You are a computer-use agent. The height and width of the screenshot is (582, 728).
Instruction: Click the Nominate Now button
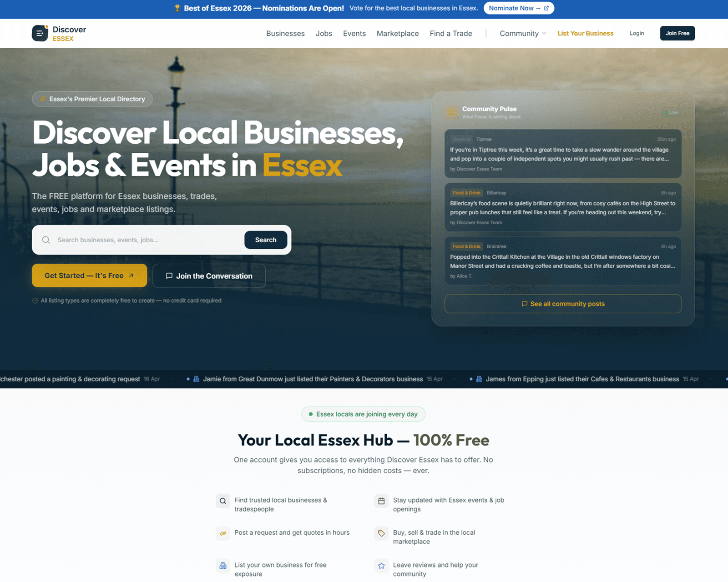point(518,8)
